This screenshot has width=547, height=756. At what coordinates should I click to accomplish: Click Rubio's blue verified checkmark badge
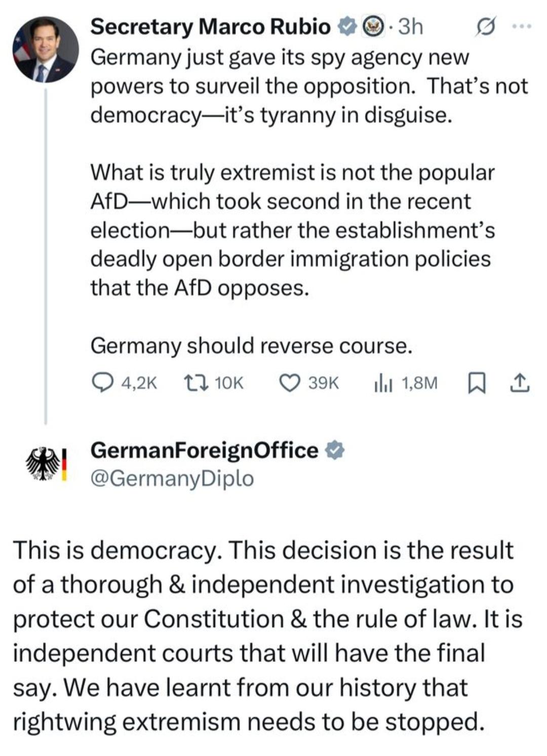(347, 27)
